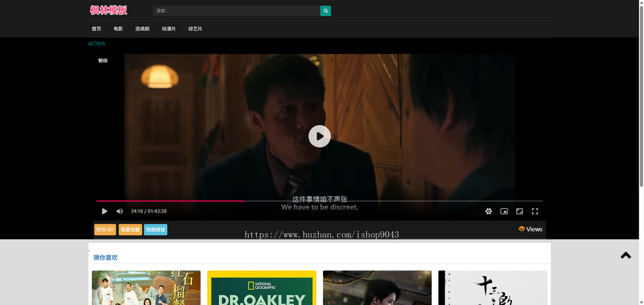Open the 电影 navigation tab
644x305 pixels.
[x=118, y=29]
